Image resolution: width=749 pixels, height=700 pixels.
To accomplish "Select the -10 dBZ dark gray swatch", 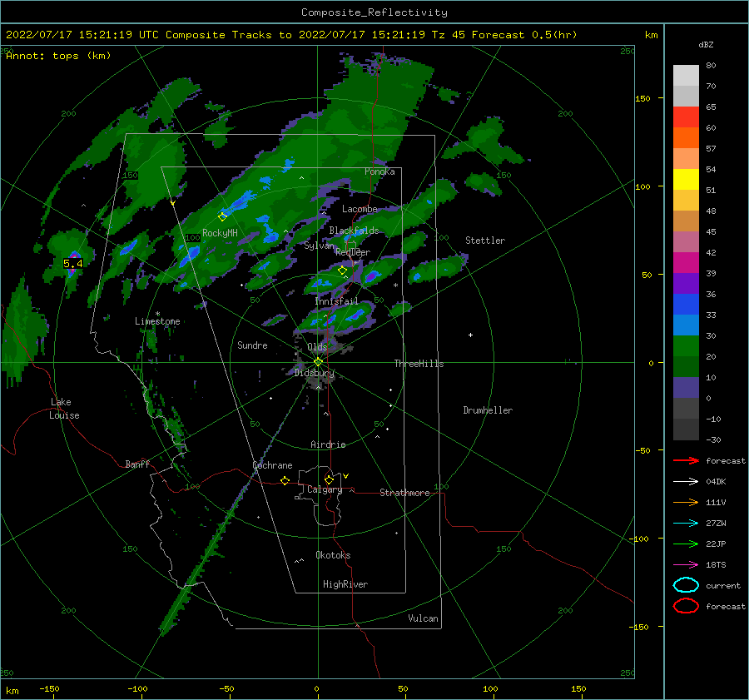I will 686,429.
